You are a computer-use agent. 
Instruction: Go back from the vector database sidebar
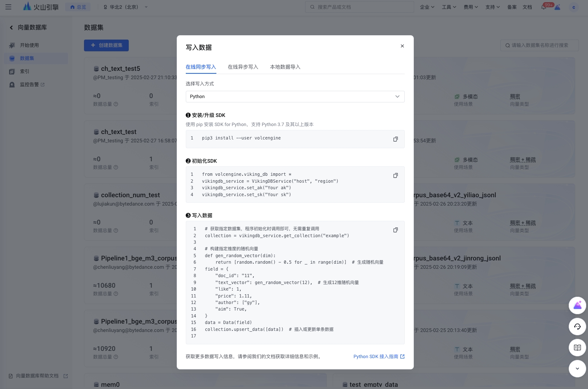(x=11, y=28)
